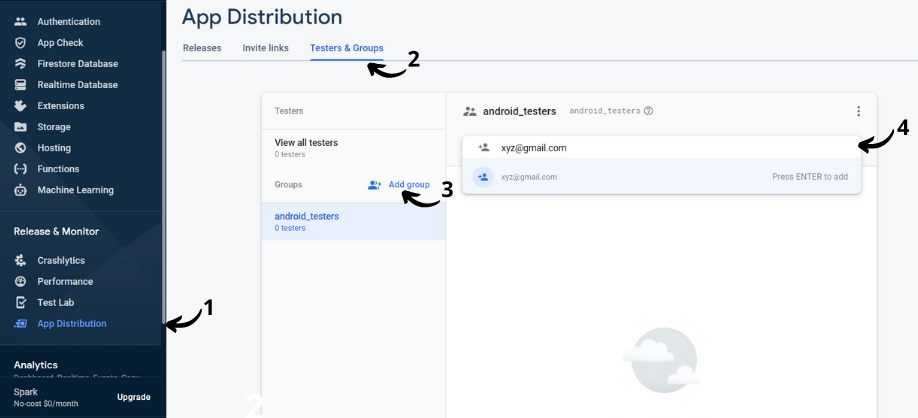Screen dimensions: 918x418
Task: Click the android_testers monospace alias text
Action: point(605,111)
